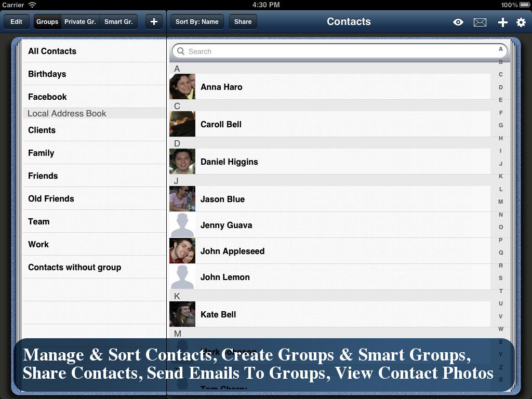This screenshot has height=399, width=532.
Task: Switch to the Smart Gr. tab
Action: [x=118, y=22]
